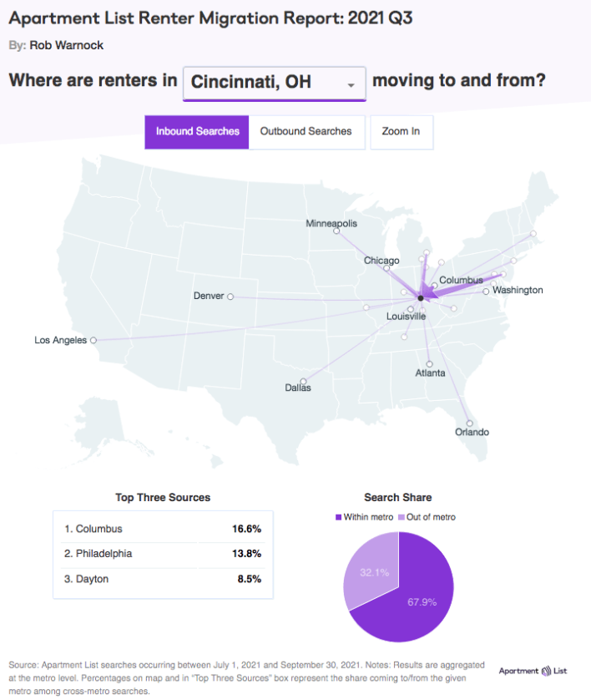Click the Within metro legend swatch
The height and width of the screenshot is (700, 591).
point(339,517)
